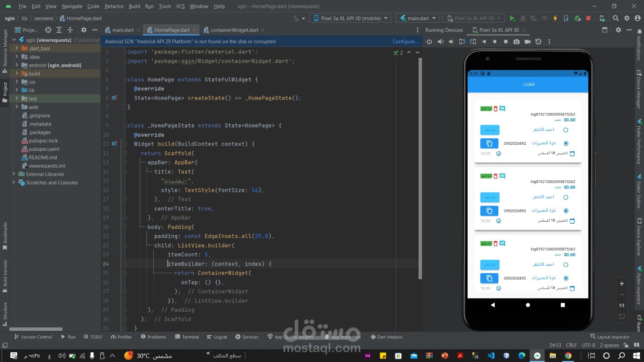Screen dimensions: 644x362
Task: Open Project panel options gear
Action: [84, 30]
